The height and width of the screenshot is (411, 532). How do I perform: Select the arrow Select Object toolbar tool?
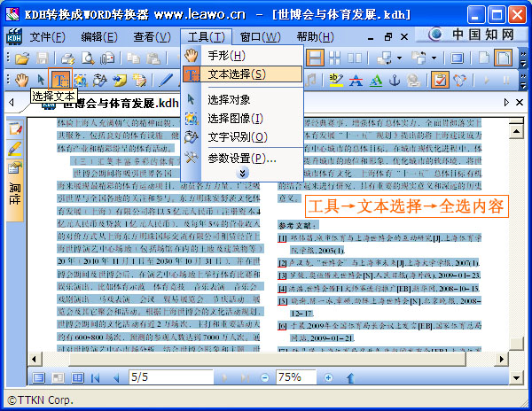click(41, 80)
